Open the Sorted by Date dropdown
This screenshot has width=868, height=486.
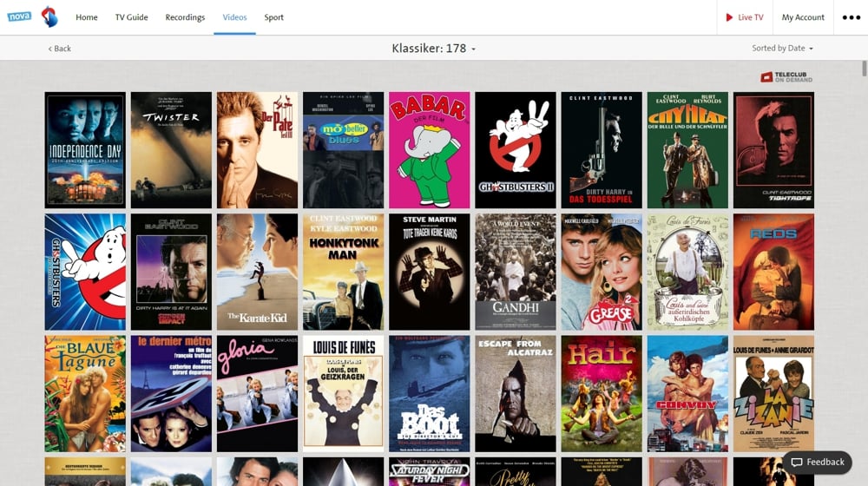click(x=782, y=48)
